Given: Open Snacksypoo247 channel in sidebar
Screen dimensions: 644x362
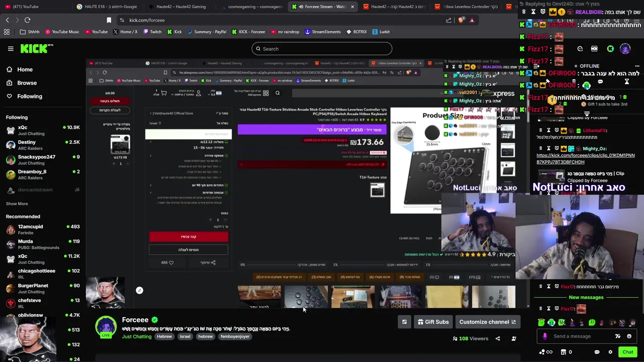Looking at the screenshot, I should (43, 160).
